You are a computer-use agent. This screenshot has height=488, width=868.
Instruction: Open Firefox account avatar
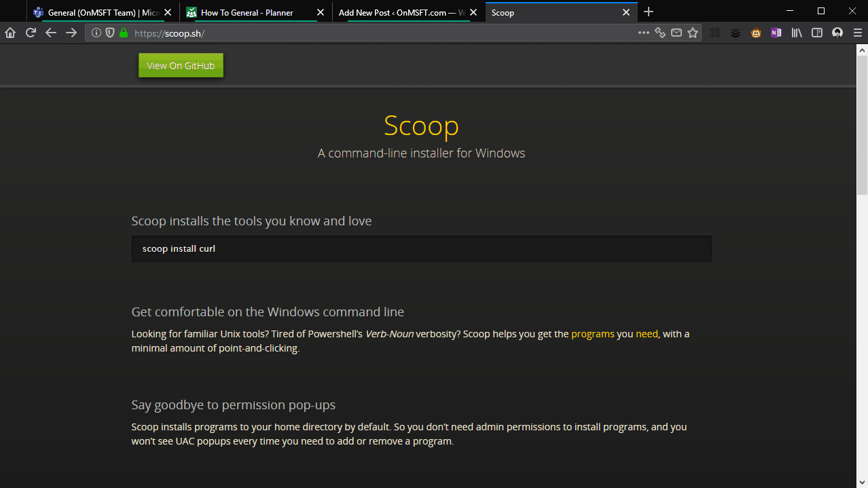click(x=837, y=33)
